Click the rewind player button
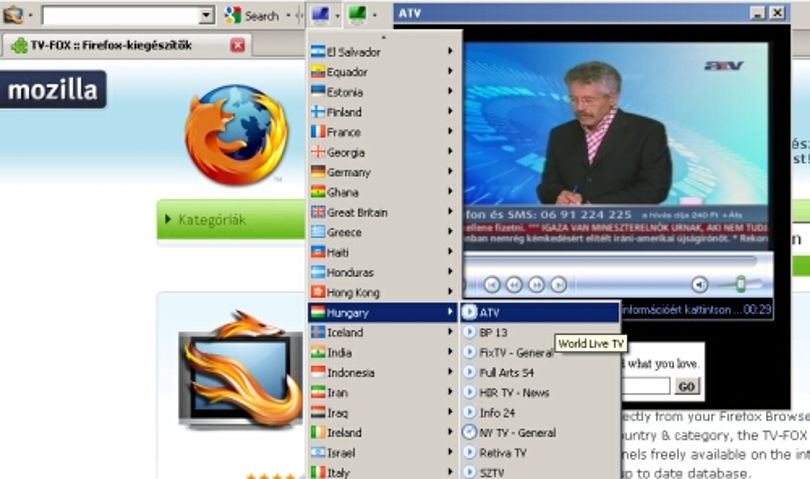The height and width of the screenshot is (479, 810). click(x=514, y=285)
